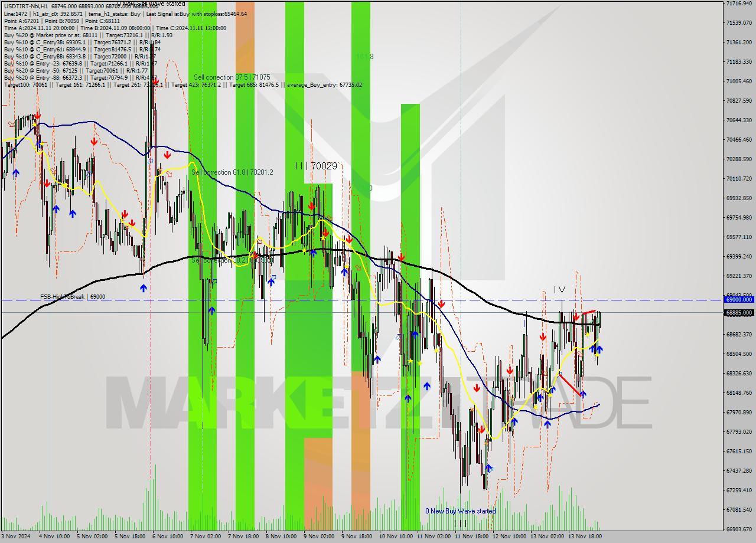The image size is (756, 543).
Task: Click the 69932.850 price axis label
Action: click(739, 198)
